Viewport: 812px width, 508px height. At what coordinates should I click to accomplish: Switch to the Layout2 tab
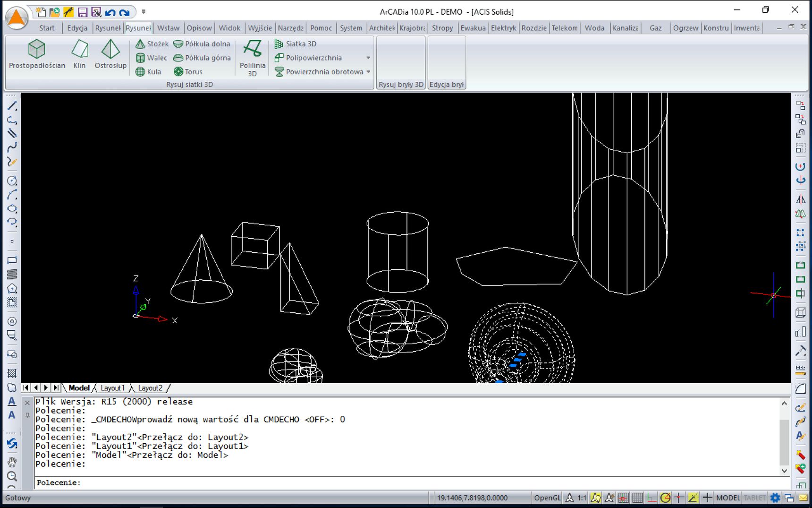tap(150, 388)
